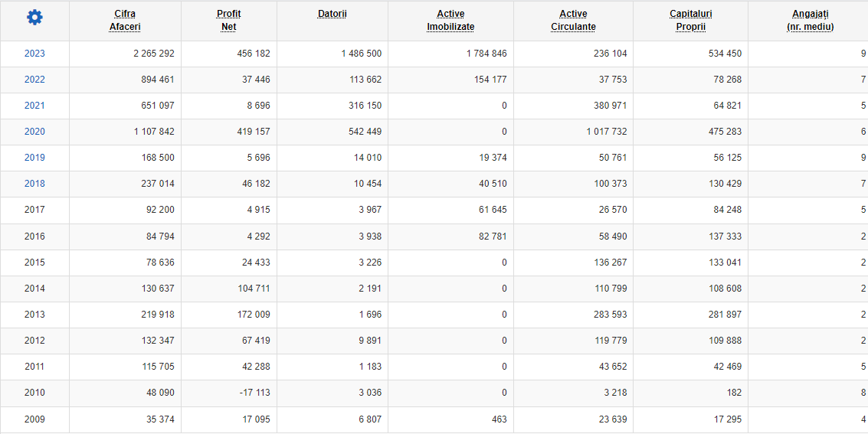
Task: Click the Datorii column header
Action: 332,14
